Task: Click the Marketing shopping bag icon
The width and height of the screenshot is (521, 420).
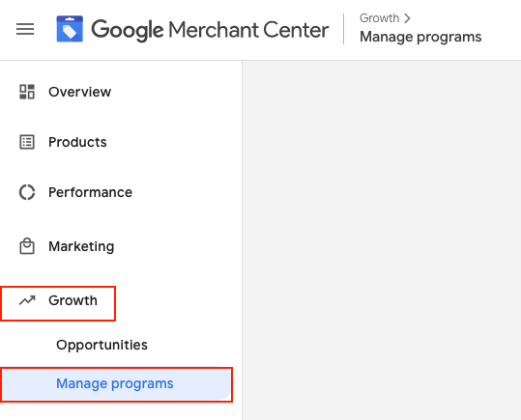Action: (27, 246)
